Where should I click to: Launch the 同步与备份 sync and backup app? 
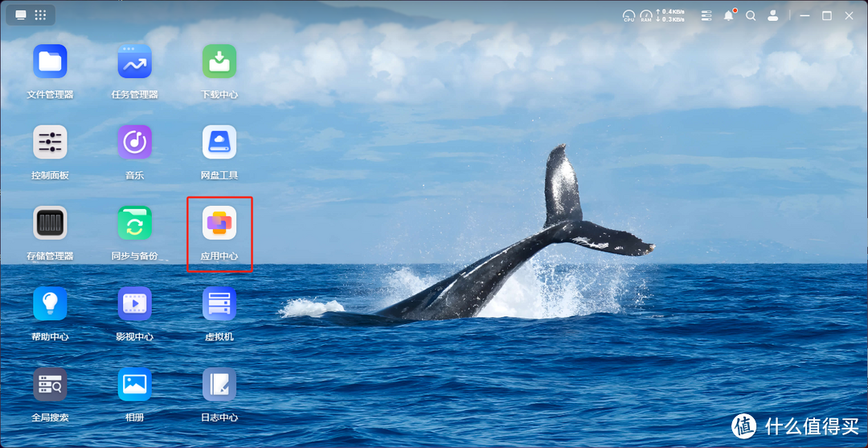[x=134, y=224]
